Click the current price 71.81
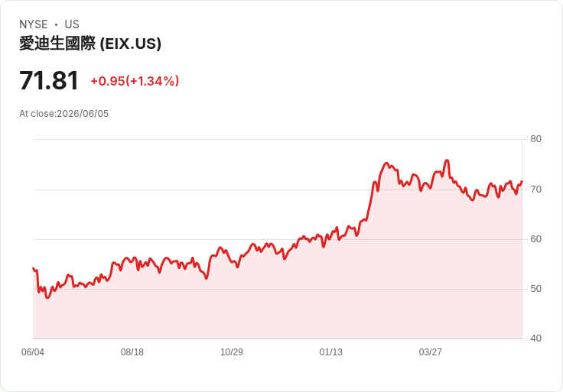Image resolution: width=563 pixels, height=392 pixels. [49, 80]
